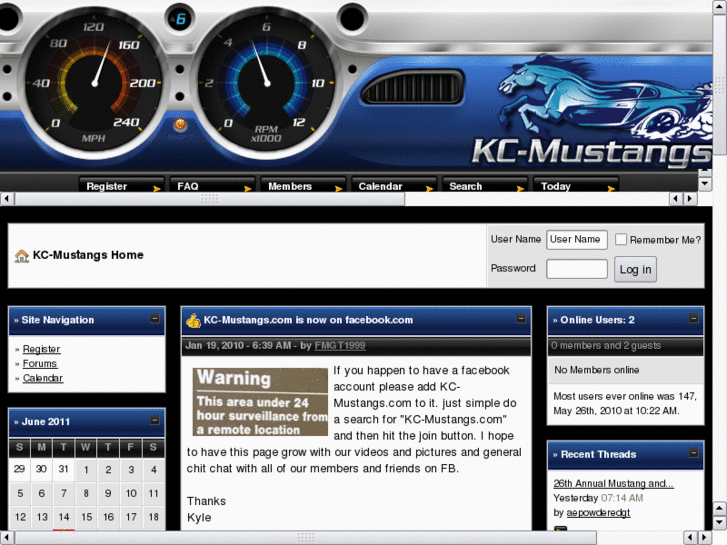Click the June 2011 calendar title
The width and height of the screenshot is (727, 545).
(x=45, y=422)
